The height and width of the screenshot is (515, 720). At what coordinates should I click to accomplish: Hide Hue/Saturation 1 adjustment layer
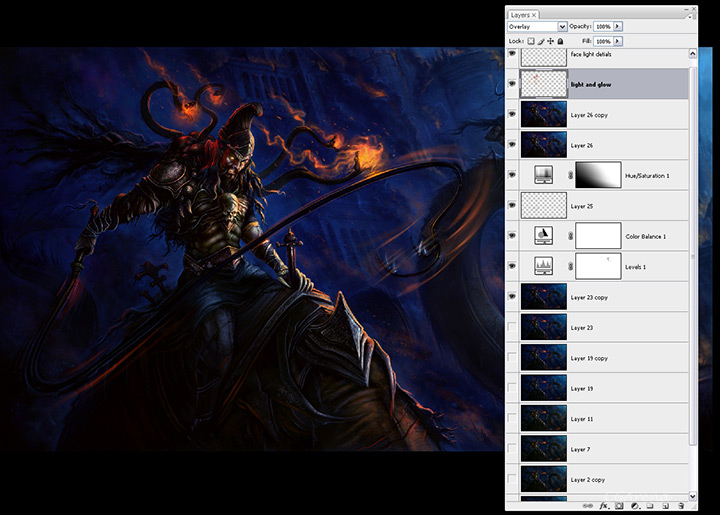(512, 175)
